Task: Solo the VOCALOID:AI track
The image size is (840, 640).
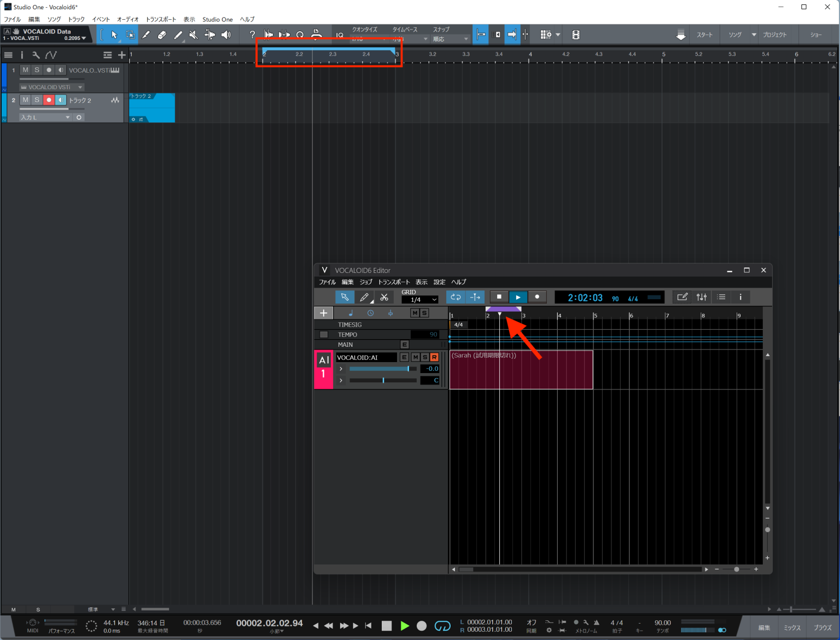Action: click(424, 357)
